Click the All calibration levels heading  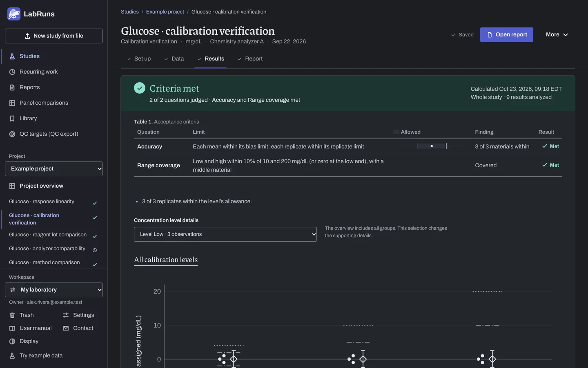[x=166, y=260]
